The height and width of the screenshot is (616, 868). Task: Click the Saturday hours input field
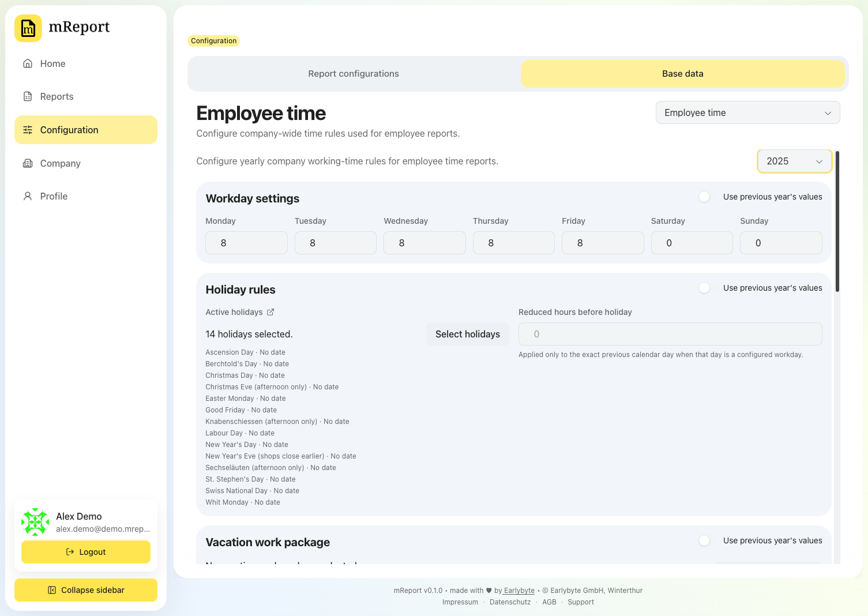tap(692, 243)
